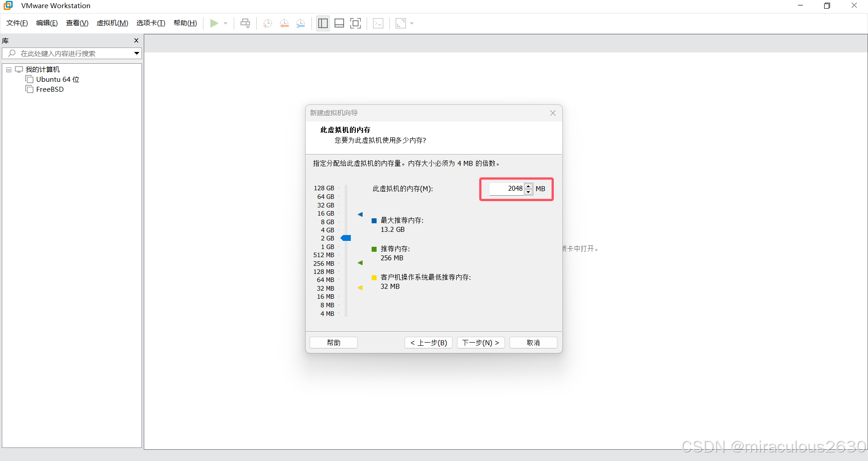Click the 512 MB scale label
Viewport: 868px width, 461px height.
[324, 255]
